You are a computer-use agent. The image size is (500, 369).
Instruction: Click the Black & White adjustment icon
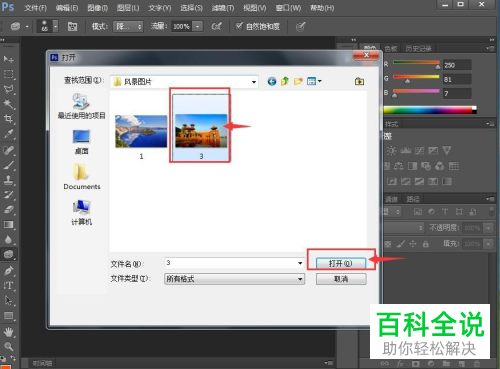point(412,166)
